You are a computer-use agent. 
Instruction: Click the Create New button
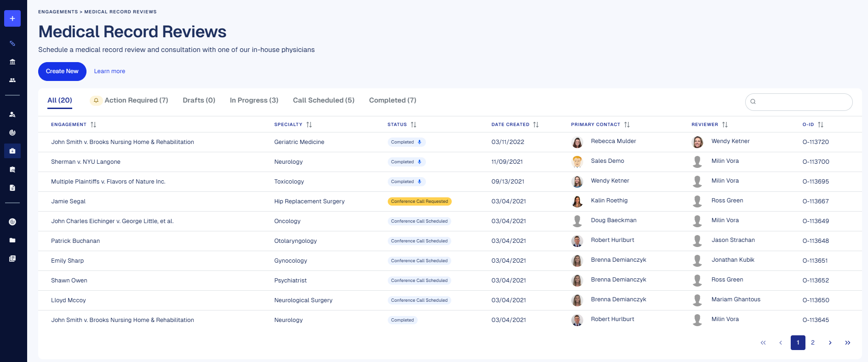[x=62, y=71]
